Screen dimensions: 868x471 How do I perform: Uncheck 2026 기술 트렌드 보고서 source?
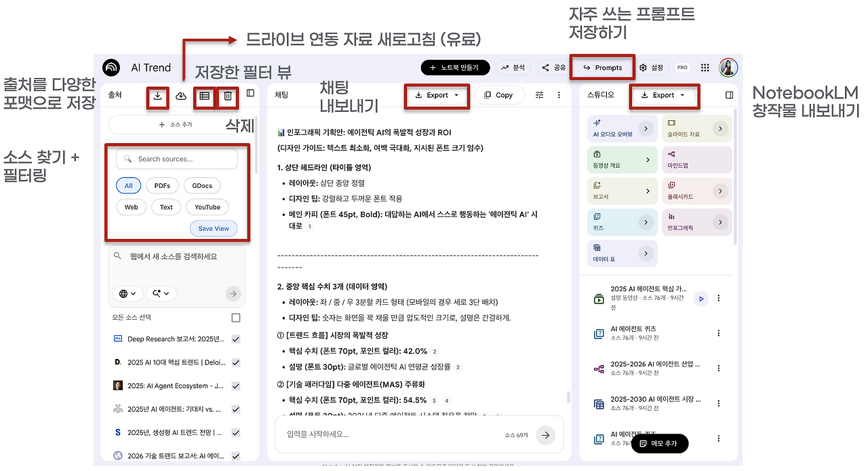(x=235, y=456)
